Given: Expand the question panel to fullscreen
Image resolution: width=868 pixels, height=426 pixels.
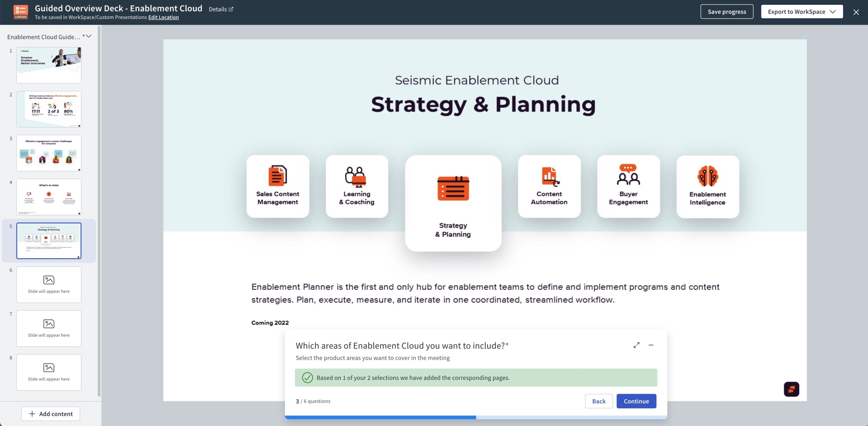Looking at the screenshot, I should pos(636,345).
